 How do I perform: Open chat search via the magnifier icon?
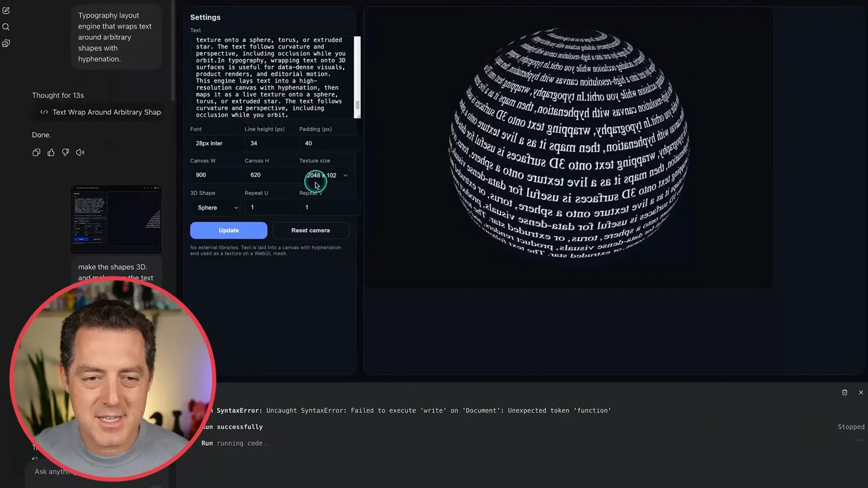(6, 27)
